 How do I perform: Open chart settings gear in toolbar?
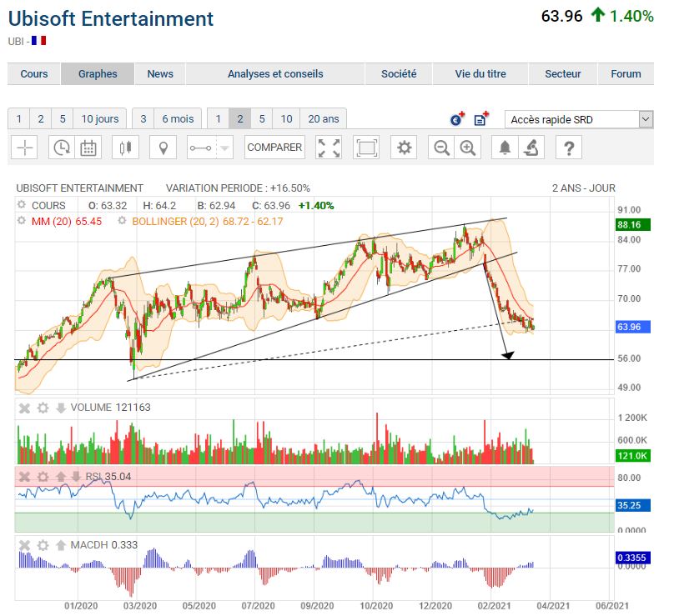coord(404,148)
